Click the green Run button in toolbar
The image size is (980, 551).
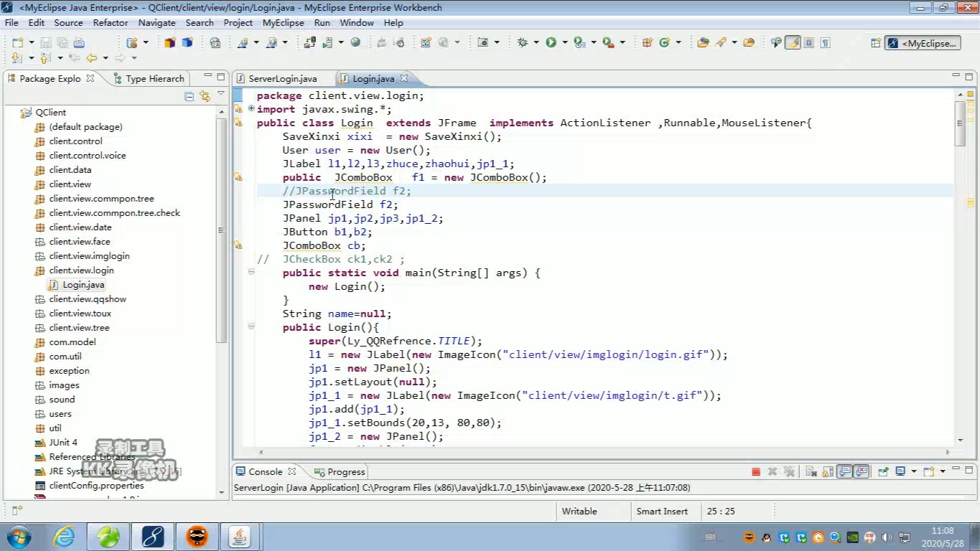[551, 42]
